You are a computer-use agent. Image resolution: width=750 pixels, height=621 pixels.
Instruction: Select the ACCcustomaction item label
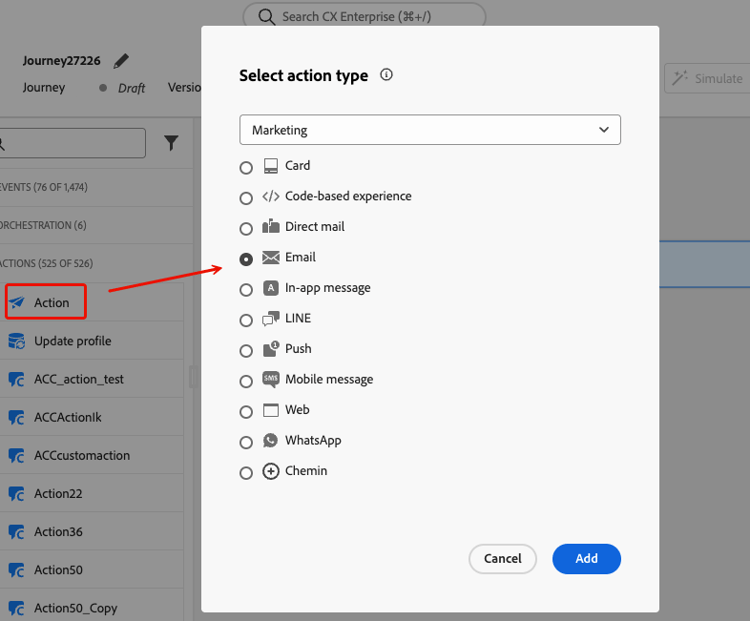pyautogui.click(x=82, y=455)
